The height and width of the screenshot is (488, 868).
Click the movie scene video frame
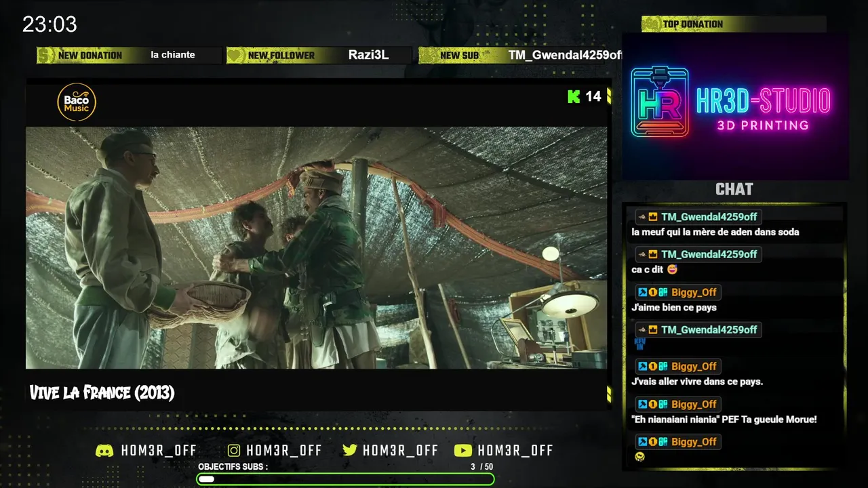[317, 247]
